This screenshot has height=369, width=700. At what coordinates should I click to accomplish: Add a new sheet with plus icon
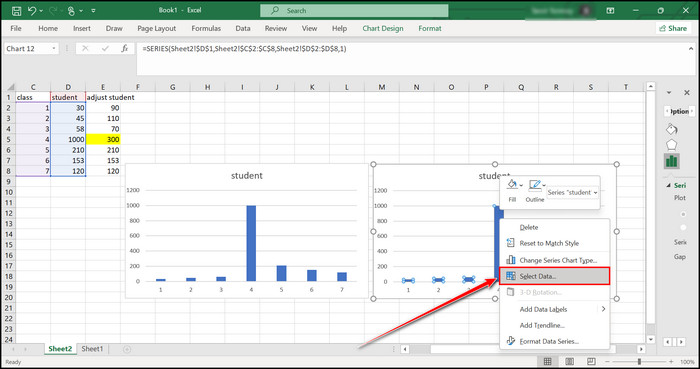(127, 349)
